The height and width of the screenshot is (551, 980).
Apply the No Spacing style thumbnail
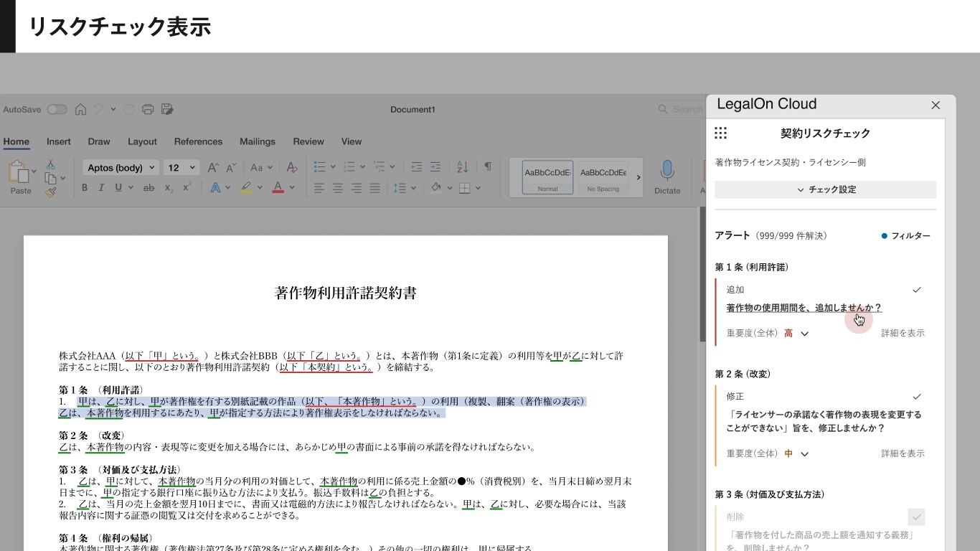point(603,177)
